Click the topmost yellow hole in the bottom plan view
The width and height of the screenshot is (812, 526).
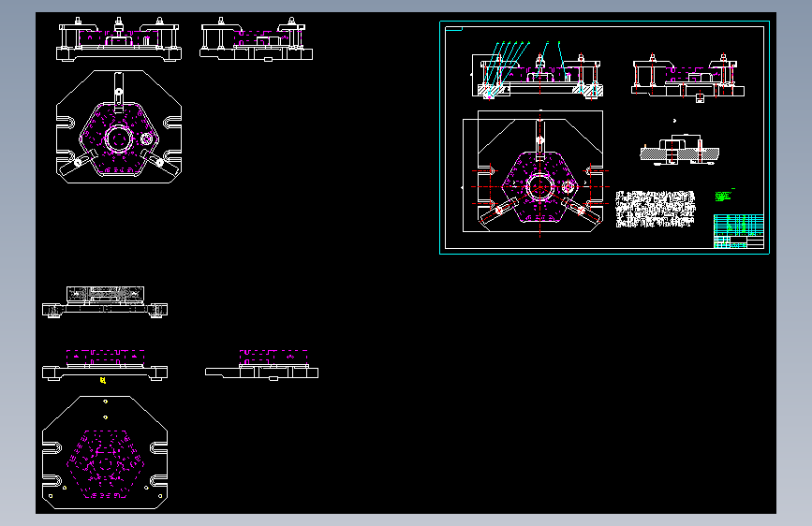[x=105, y=402]
